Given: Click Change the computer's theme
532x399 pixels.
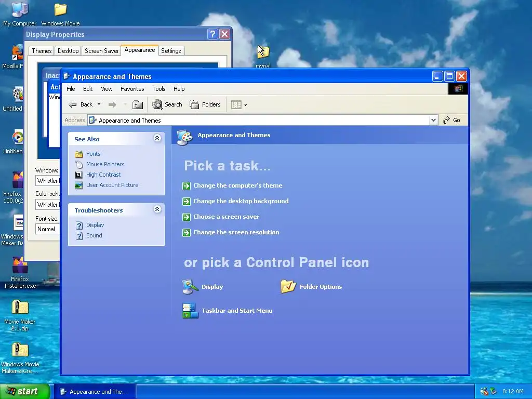Looking at the screenshot, I should click(x=238, y=185).
